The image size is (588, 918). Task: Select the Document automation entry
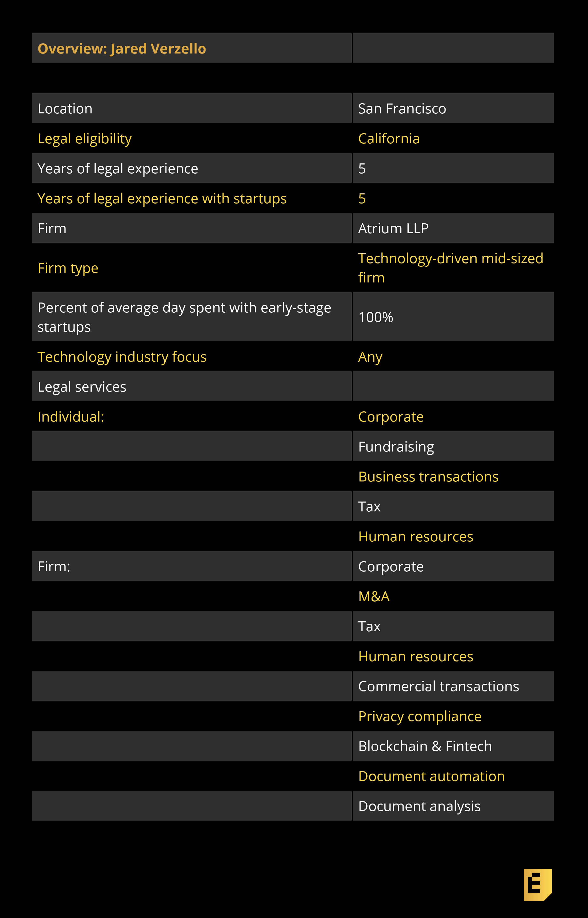[x=431, y=776]
